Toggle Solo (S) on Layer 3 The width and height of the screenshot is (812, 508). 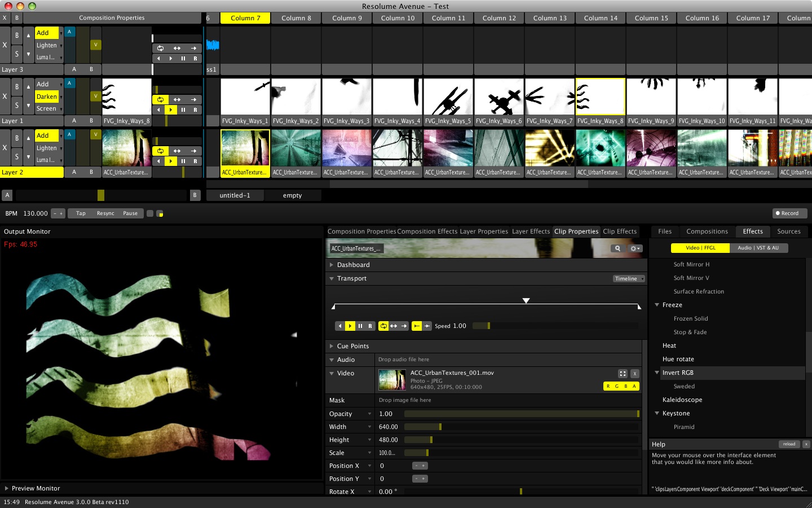[x=17, y=54]
